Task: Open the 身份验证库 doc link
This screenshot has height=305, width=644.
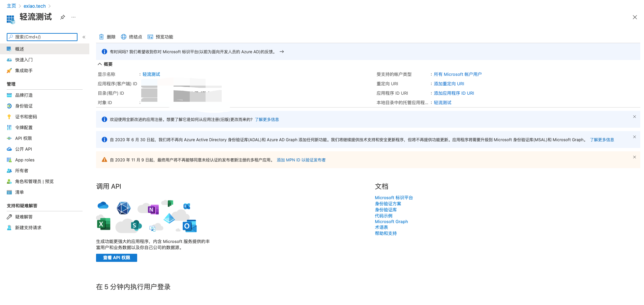Action: click(x=386, y=210)
